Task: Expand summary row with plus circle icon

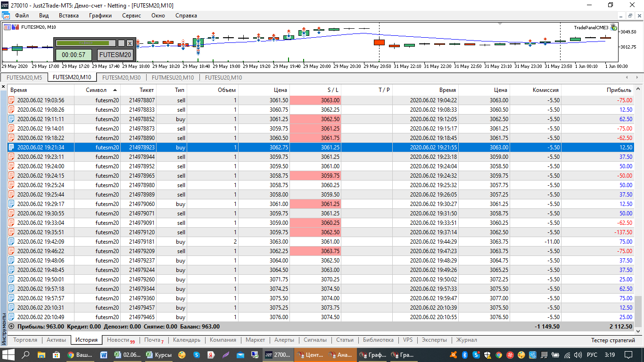Action: point(12,326)
